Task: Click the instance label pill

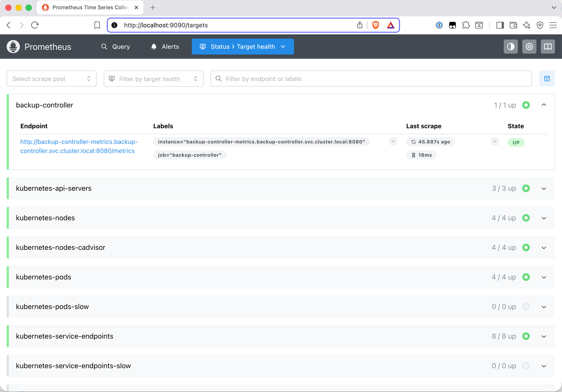Action: point(261,142)
